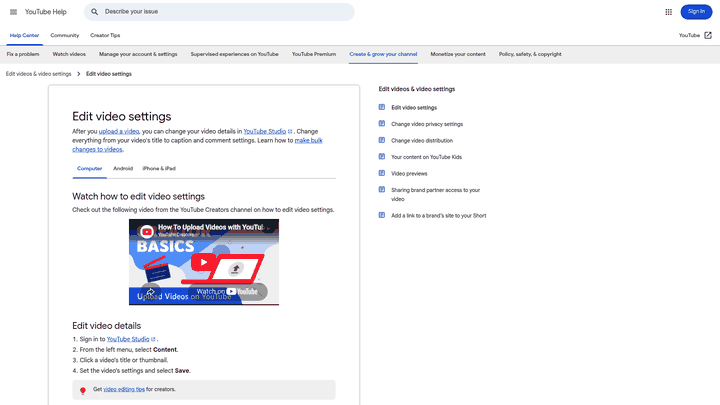This screenshot has height=405, width=720.
Task: Select YouTube Premium menu item
Action: (x=314, y=54)
